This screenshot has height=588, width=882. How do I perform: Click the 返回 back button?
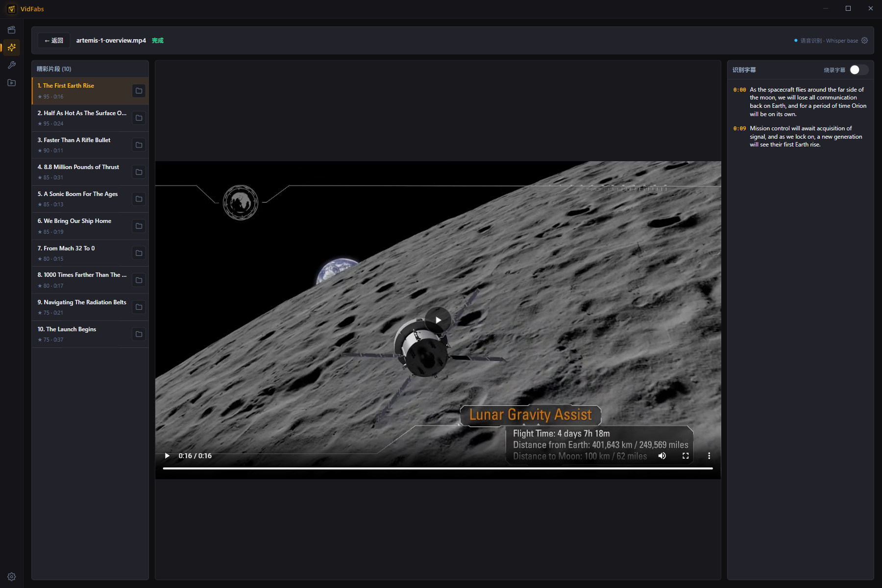pyautogui.click(x=54, y=41)
